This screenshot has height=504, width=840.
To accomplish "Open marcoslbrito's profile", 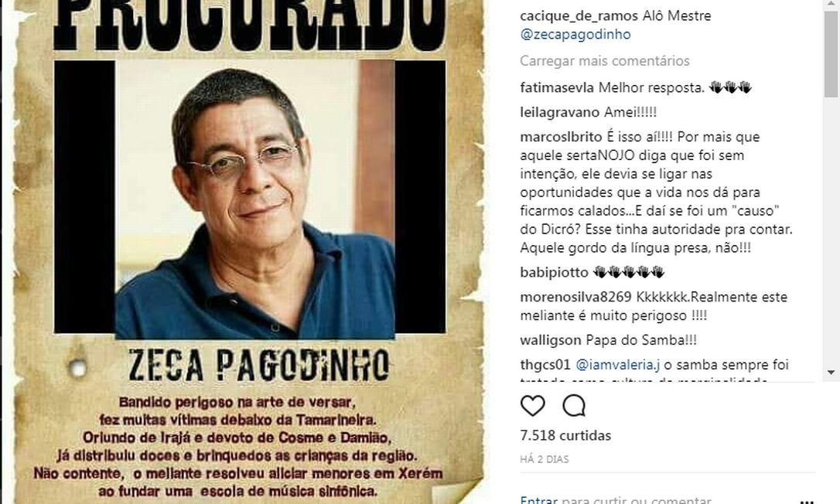I will (561, 137).
